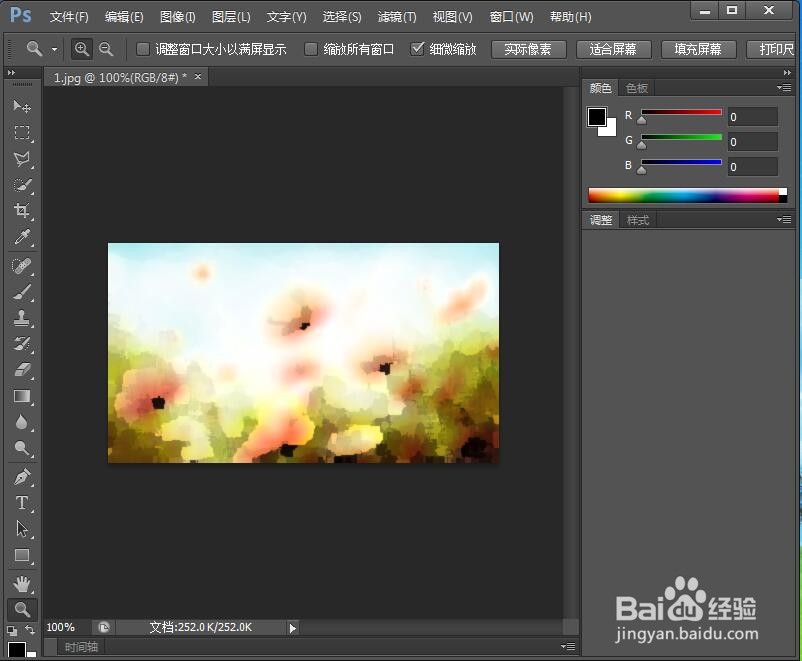
Task: Open the Timeline panel options menu
Action: tap(568, 647)
